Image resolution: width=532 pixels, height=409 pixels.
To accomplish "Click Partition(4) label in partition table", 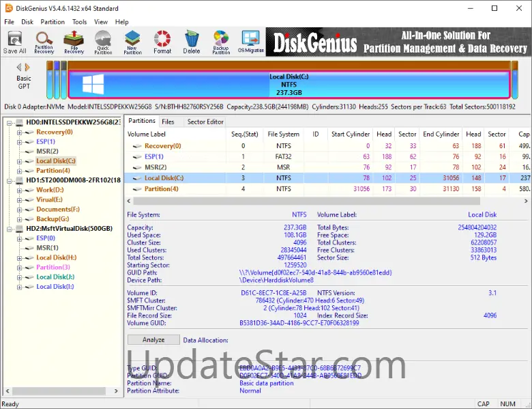I will [x=162, y=189].
